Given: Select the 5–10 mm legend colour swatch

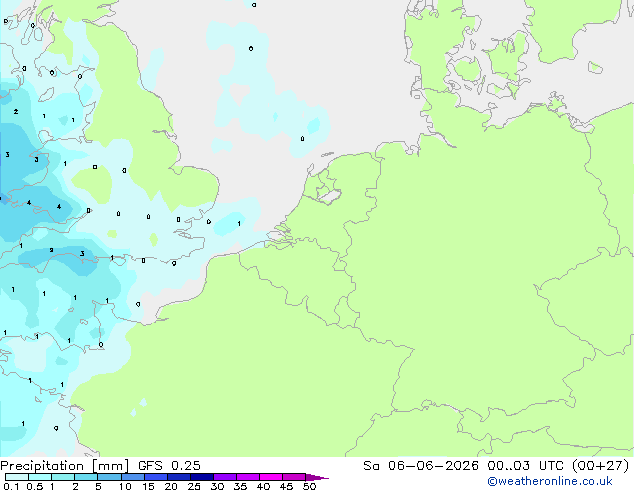Looking at the screenshot, I should pos(109,477).
